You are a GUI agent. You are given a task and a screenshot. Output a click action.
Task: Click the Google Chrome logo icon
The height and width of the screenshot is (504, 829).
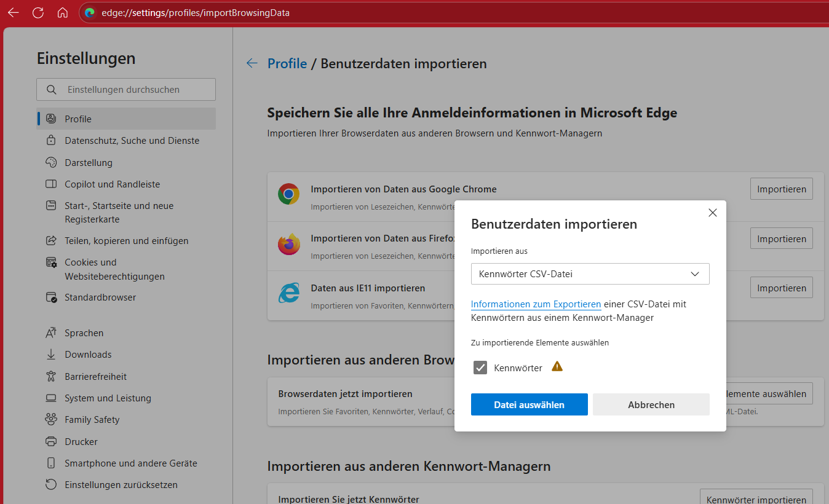(x=288, y=194)
